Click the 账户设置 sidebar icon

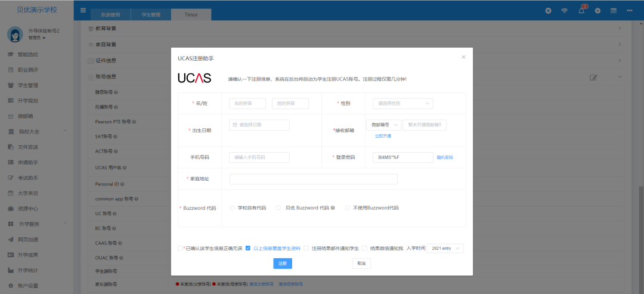point(11,286)
